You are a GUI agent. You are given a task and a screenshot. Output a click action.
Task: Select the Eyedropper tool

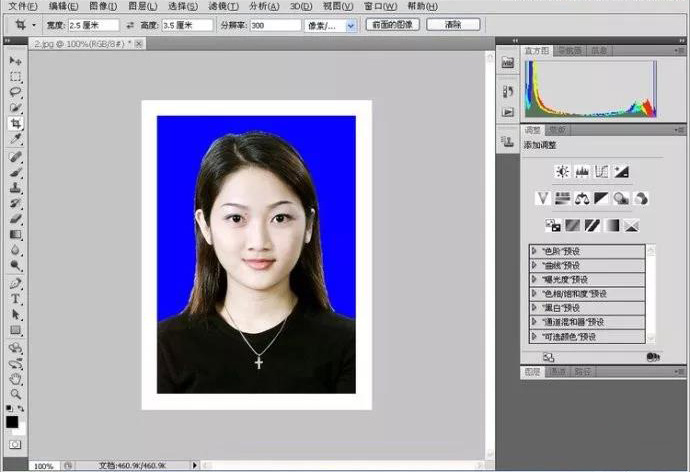point(16,138)
